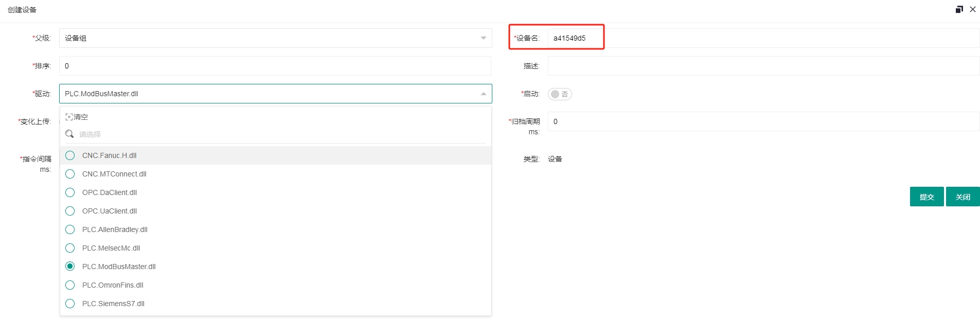Click the 关闭 button
The image size is (980, 319).
[963, 197]
